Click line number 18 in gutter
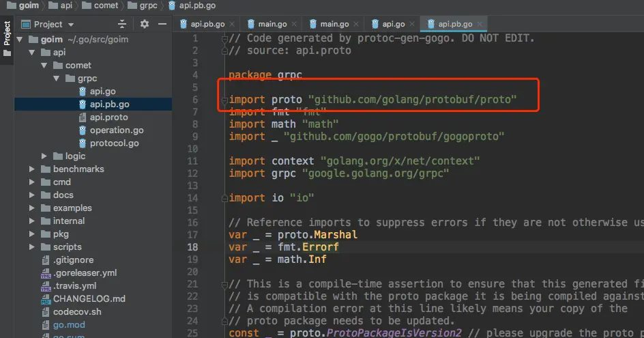The height and width of the screenshot is (338, 644). click(x=192, y=247)
